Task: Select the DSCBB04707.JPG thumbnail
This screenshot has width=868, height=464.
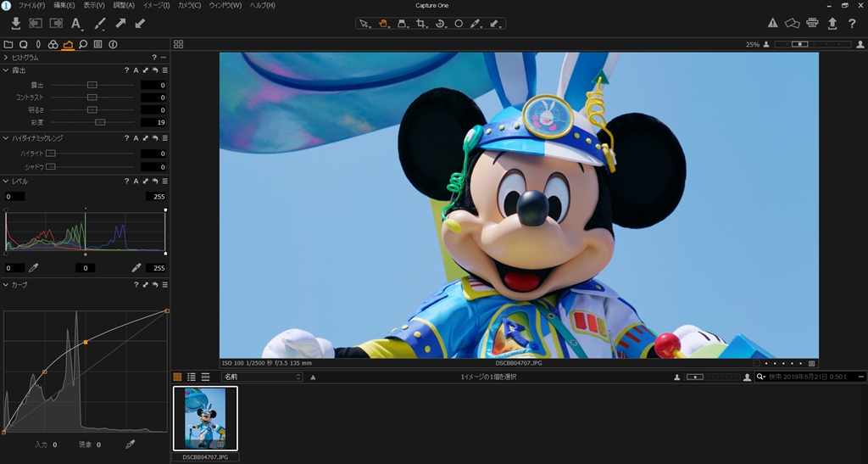Action: (x=205, y=418)
